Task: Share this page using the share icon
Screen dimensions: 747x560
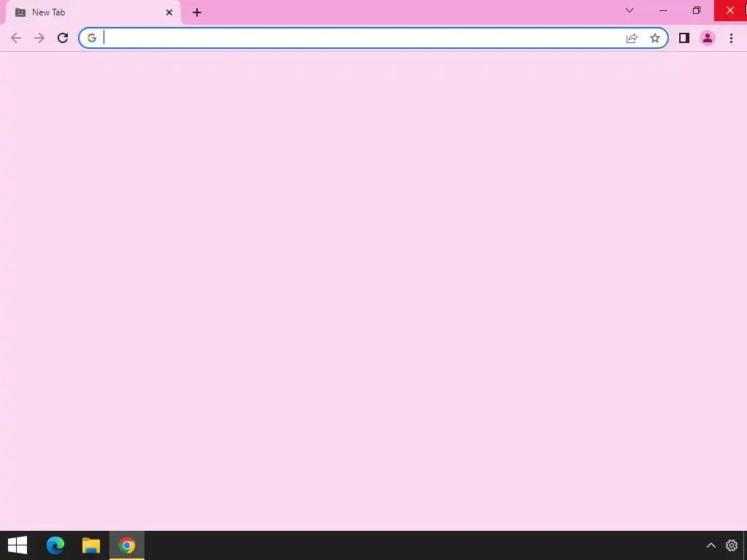Action: [632, 38]
